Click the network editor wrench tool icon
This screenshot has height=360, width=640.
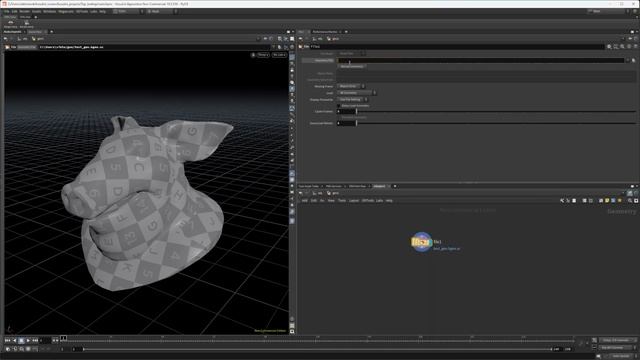pos(562,201)
